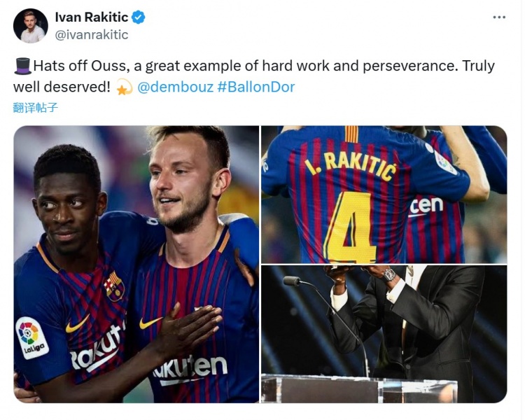Viewport: 525px width, 420px height.
Task: Click Ivan Rakitic's profile avatar
Action: (31, 26)
